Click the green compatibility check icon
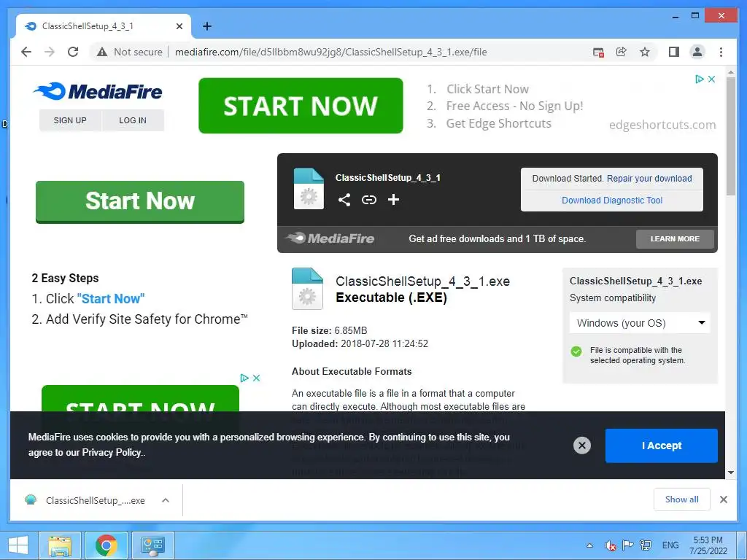The image size is (747, 560). click(x=576, y=351)
